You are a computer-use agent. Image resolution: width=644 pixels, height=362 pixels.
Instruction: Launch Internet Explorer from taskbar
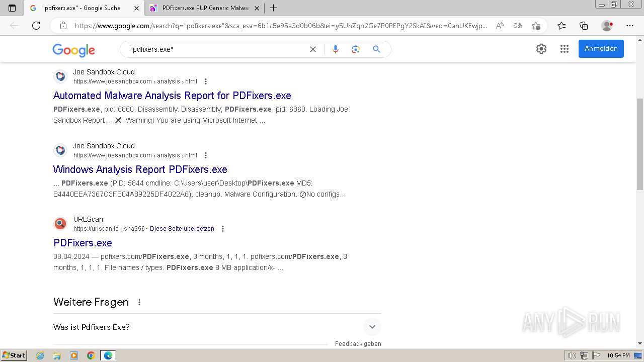tap(40, 355)
